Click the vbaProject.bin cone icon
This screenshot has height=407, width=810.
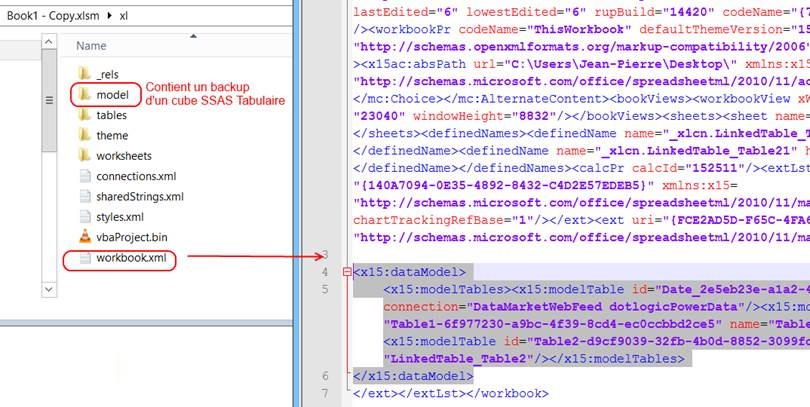click(83, 238)
